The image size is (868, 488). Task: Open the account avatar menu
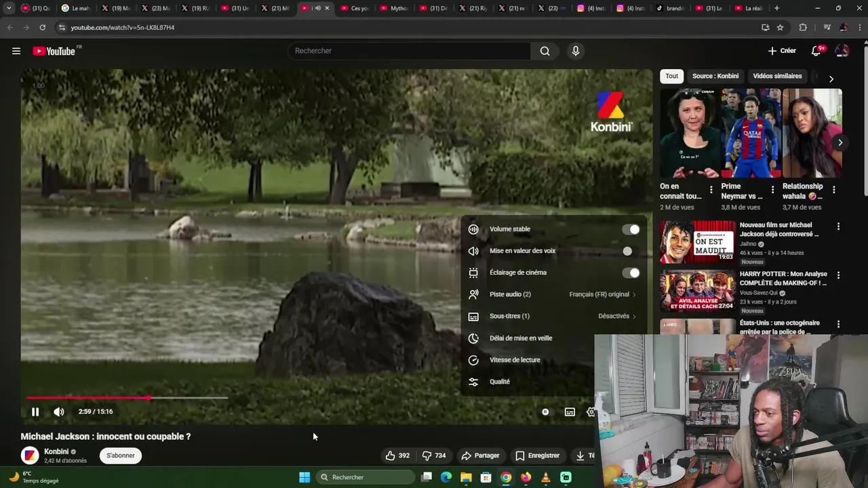click(842, 51)
